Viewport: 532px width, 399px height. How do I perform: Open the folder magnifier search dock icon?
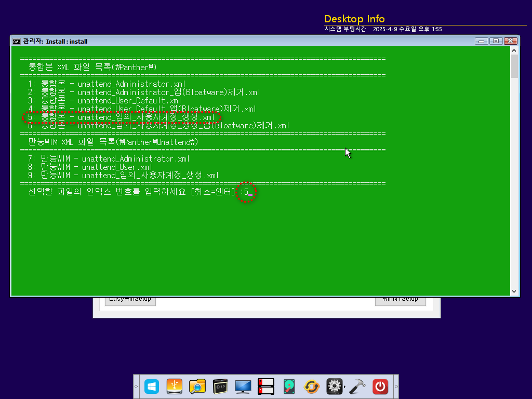(x=197, y=387)
